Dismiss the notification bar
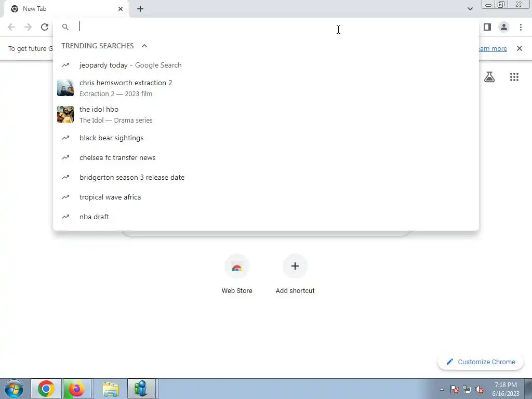 (519, 48)
